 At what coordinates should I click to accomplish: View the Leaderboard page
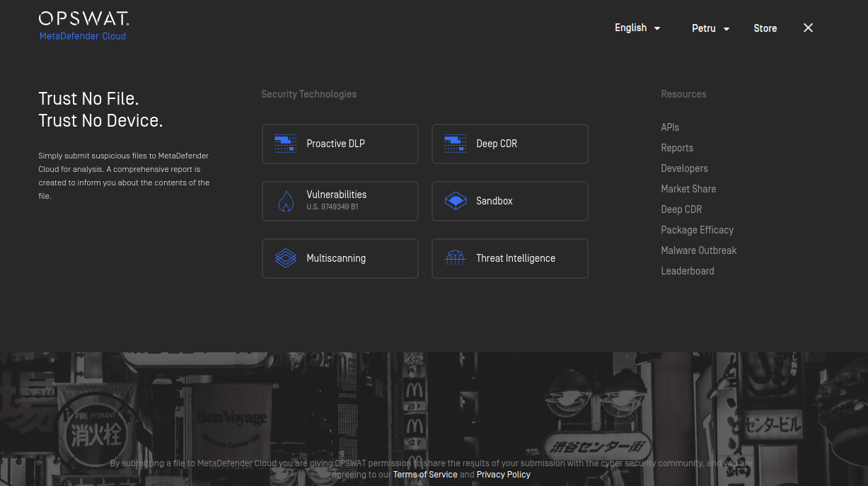coord(688,271)
